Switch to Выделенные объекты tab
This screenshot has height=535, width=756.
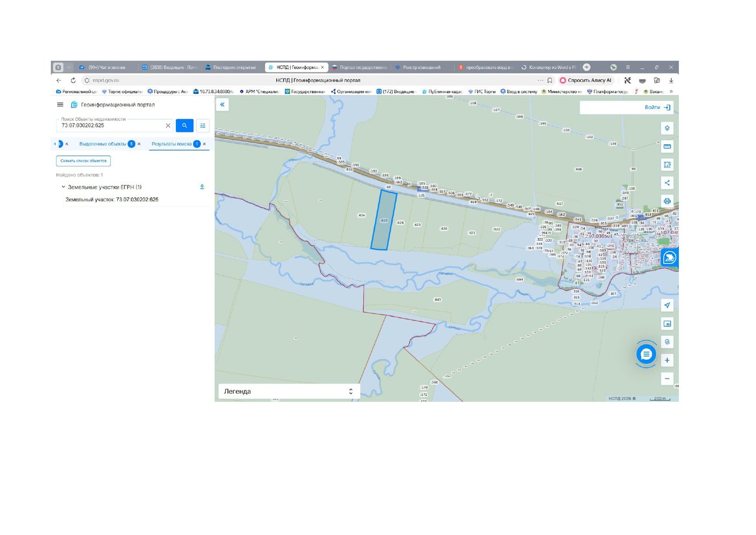point(103,144)
